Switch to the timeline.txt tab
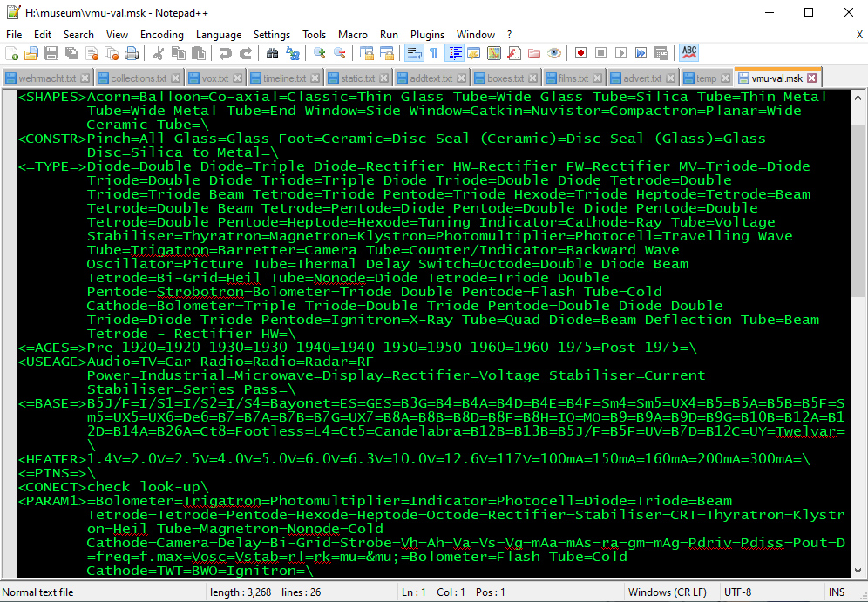Viewport: 868px width, 602px height. (284, 78)
